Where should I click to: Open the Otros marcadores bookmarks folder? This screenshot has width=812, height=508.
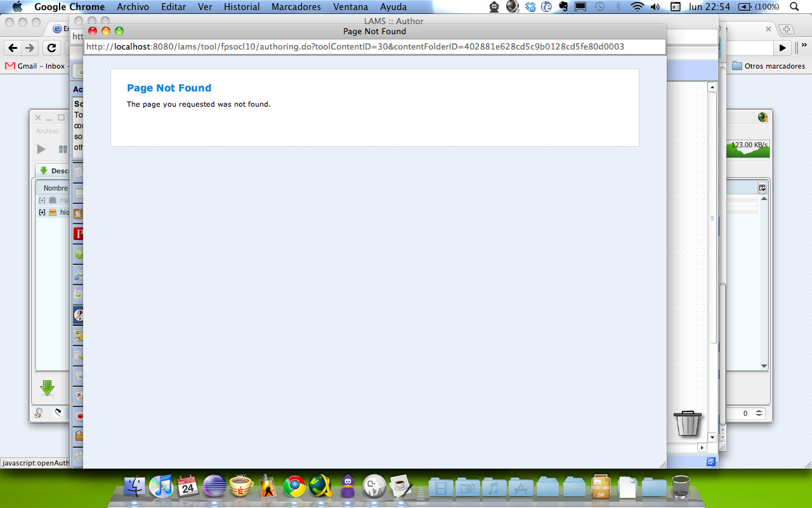768,66
